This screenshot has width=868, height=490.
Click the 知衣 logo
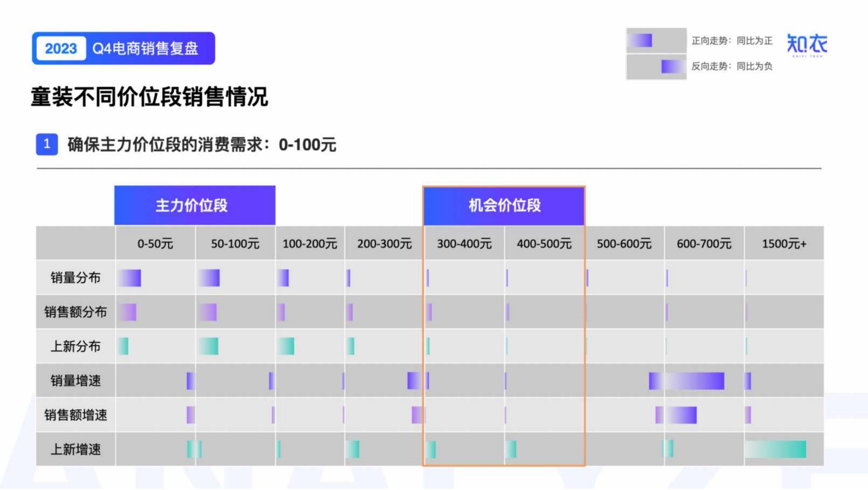point(807,45)
